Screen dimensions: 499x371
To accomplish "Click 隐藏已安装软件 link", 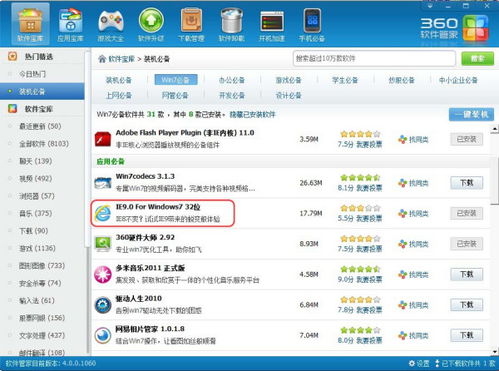I will [x=253, y=115].
